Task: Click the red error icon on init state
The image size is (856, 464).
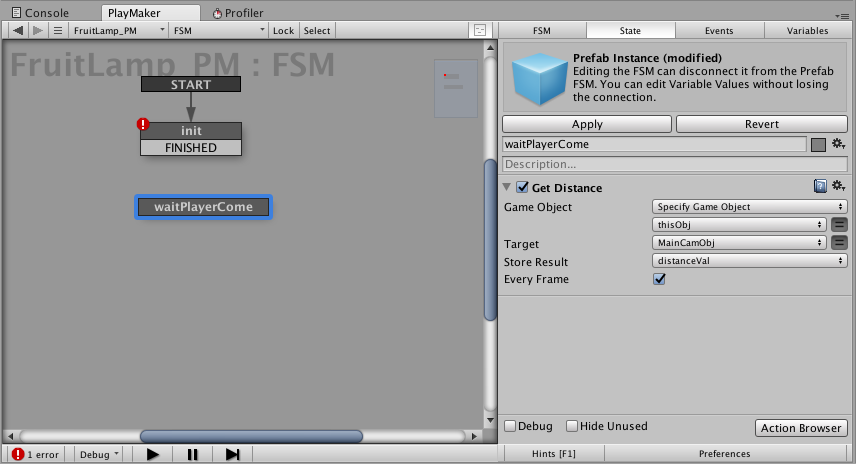Action: 143,124
